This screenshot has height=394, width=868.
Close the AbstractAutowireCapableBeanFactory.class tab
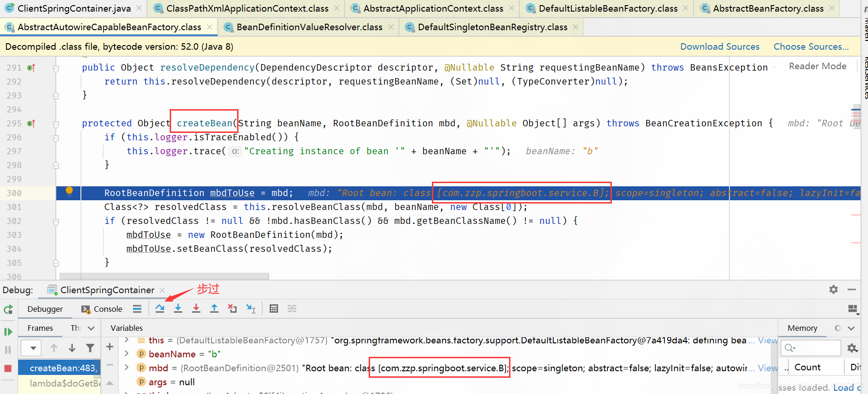click(x=210, y=27)
